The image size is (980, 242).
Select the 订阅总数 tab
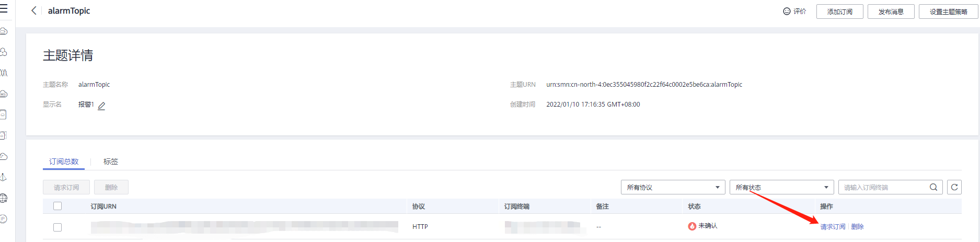[64, 162]
